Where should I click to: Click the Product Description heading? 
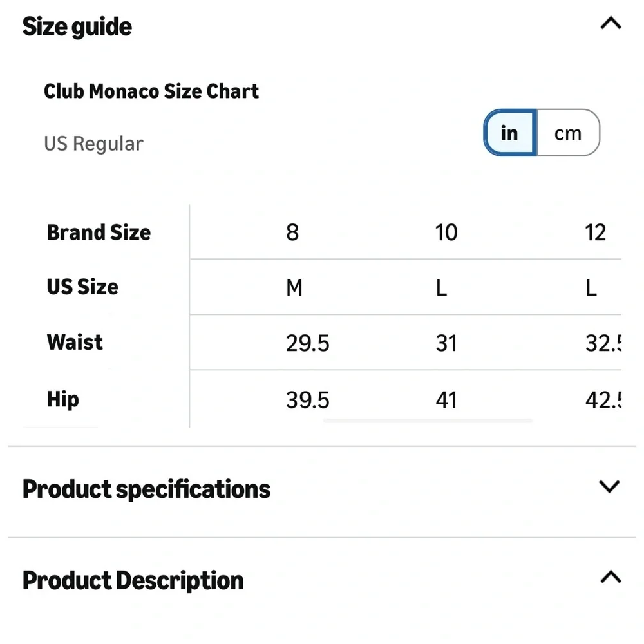[x=133, y=581]
